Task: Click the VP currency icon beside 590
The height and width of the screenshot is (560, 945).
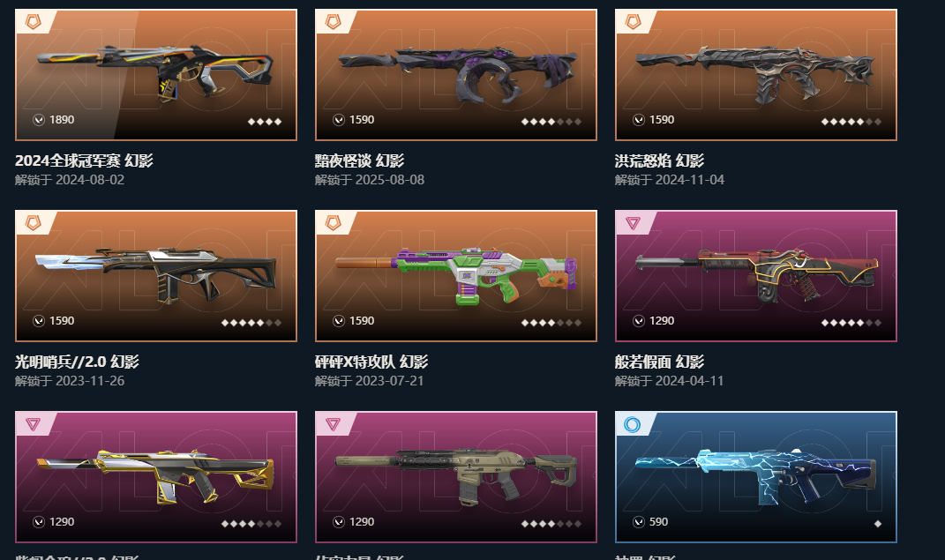Action: point(639,522)
